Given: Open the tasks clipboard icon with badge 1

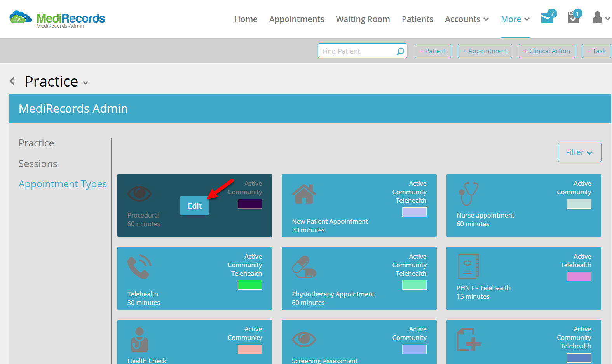Looking at the screenshot, I should pyautogui.click(x=574, y=17).
